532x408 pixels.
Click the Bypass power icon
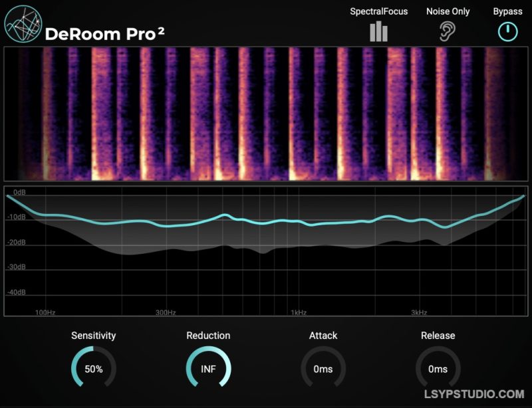(507, 30)
